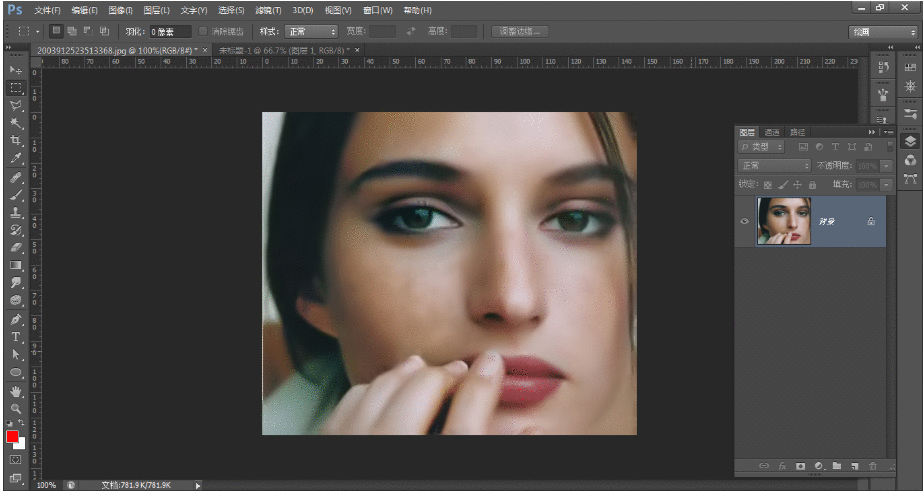The height and width of the screenshot is (491, 923).
Task: Open the 样式 style dropdown
Action: 311,31
